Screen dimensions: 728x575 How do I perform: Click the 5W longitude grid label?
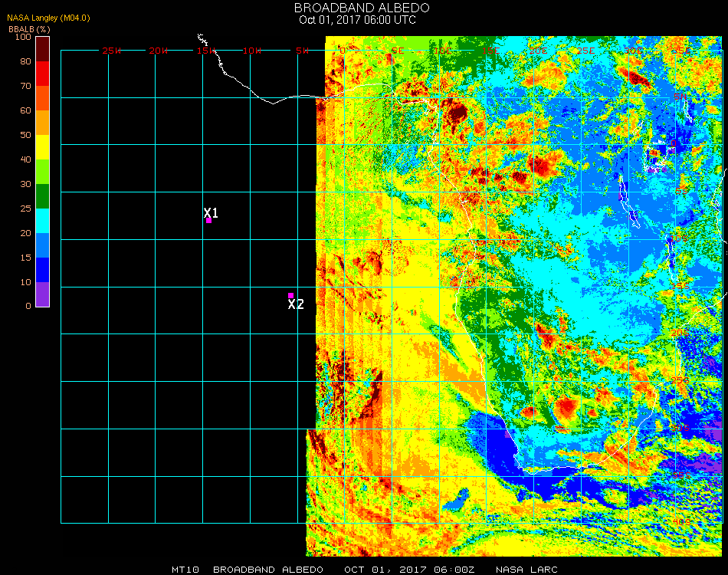302,51
